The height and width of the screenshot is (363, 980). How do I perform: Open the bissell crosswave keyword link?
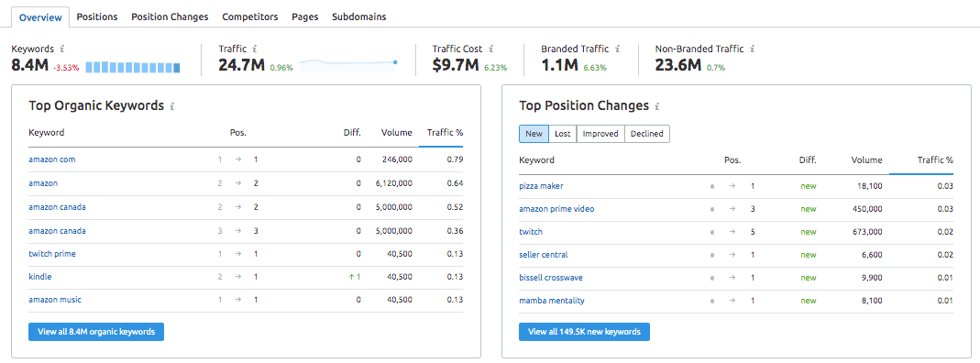[551, 278]
